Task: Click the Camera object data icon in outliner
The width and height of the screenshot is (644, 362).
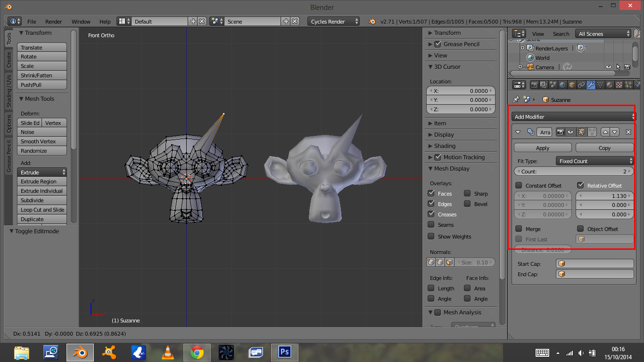Action: [567, 67]
